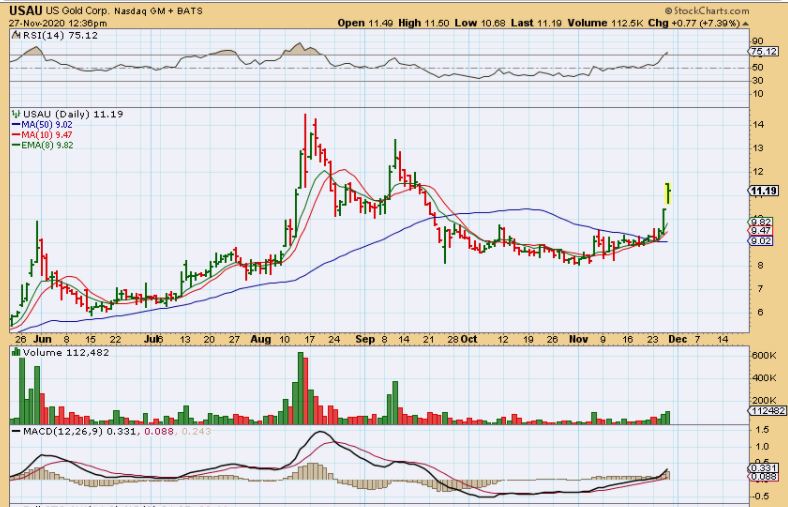The image size is (788, 507).
Task: Click the Chg +0.77 (+7.39%) value
Action: tap(694, 23)
